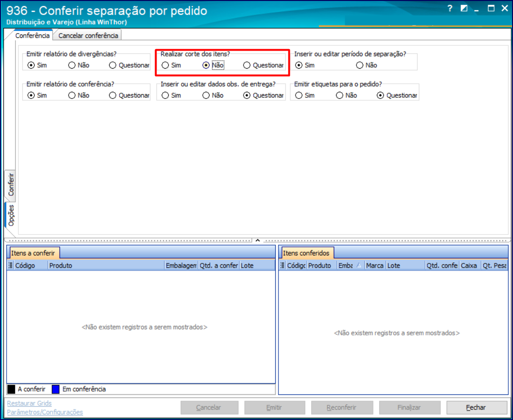
Task: Open grid options icon in Itens a conferir
Action: (x=10, y=265)
